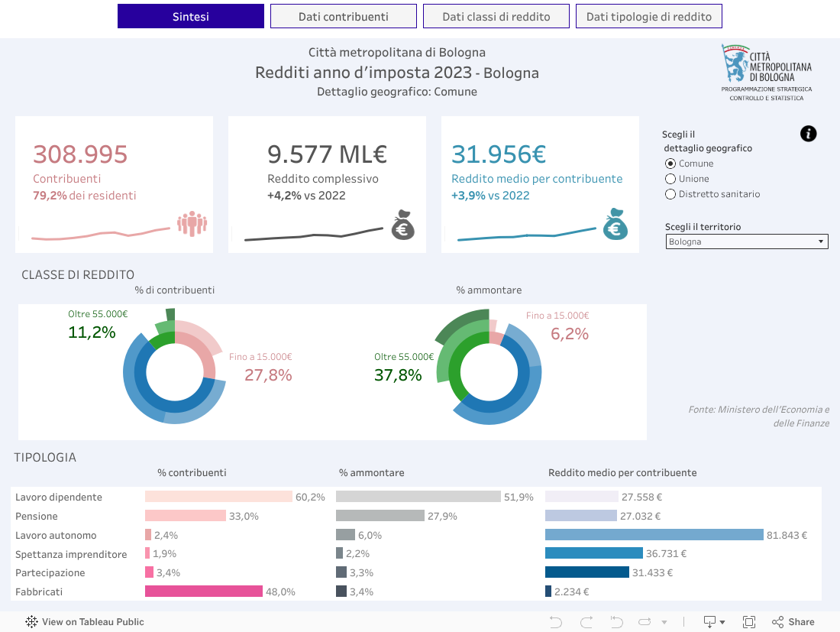Select the Unione radio option
The image size is (840, 632).
pos(670,179)
